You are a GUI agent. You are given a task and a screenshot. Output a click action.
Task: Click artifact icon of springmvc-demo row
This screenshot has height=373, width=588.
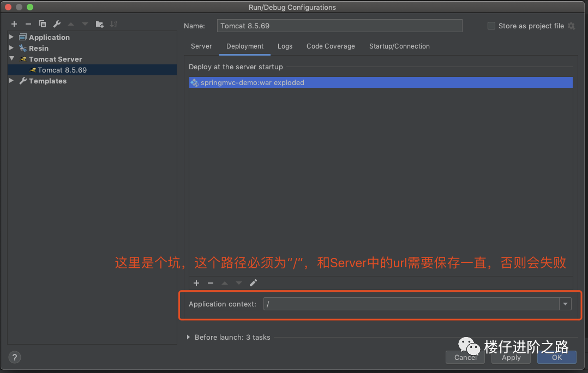tap(194, 82)
